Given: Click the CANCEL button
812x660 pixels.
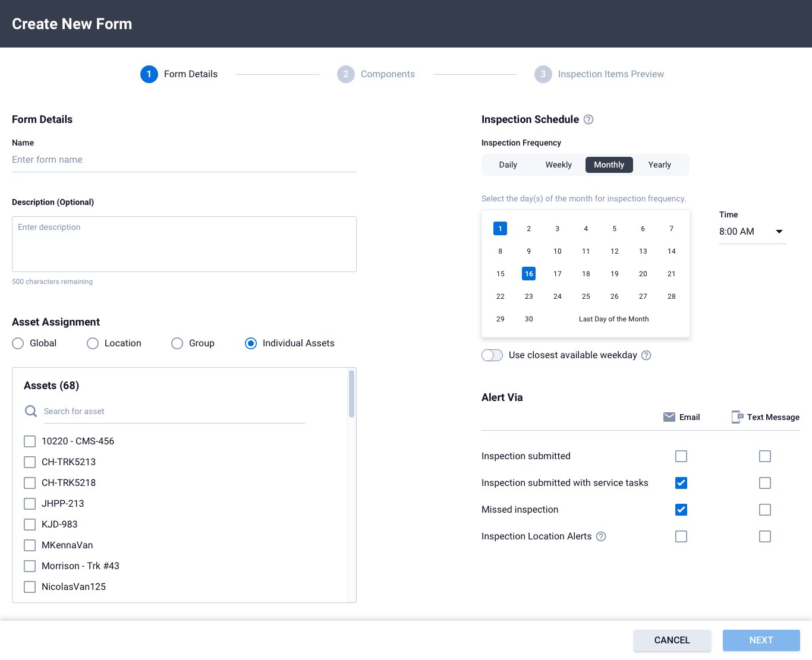Looking at the screenshot, I should (x=672, y=640).
